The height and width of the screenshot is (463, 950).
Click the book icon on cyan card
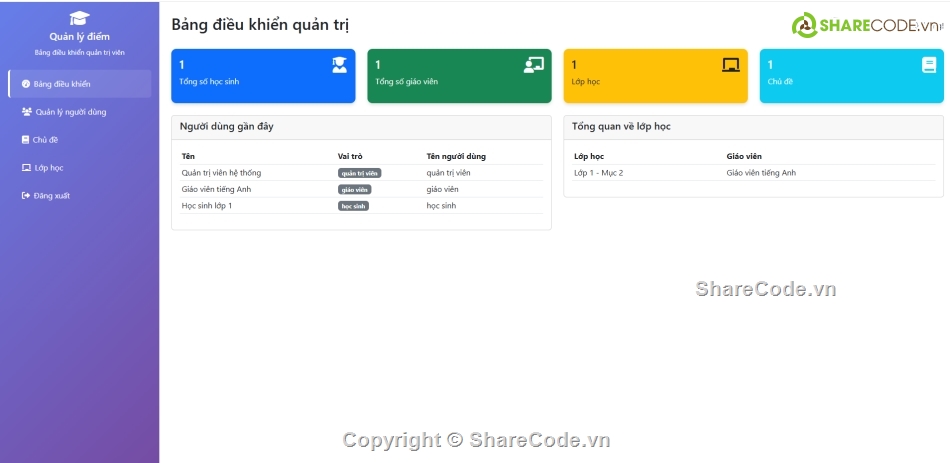click(929, 65)
